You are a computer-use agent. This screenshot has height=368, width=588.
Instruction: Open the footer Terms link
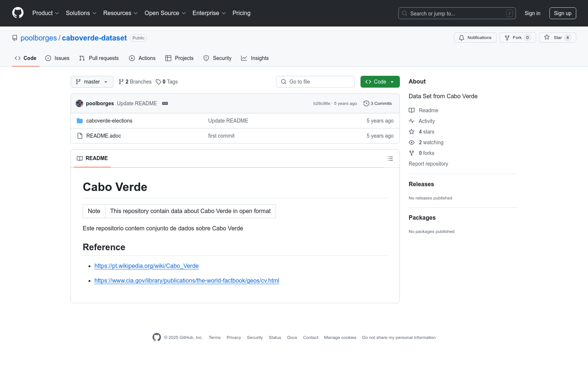pyautogui.click(x=215, y=337)
